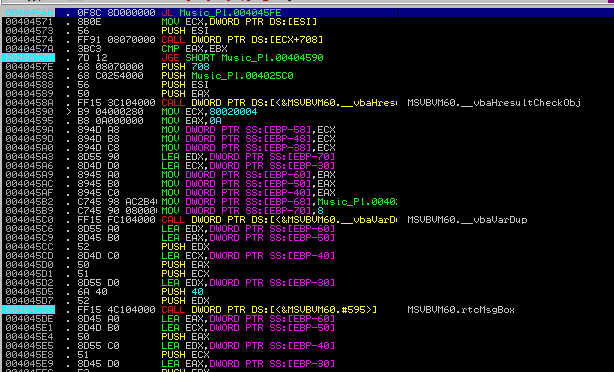Click the MOV [EBP-48],ECX instruction

tap(248, 139)
